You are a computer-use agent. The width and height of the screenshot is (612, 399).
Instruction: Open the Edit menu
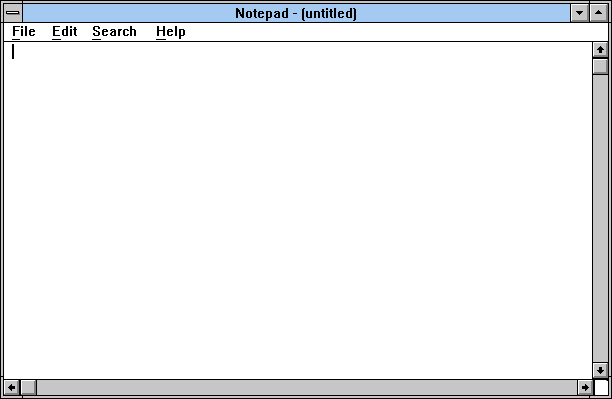tap(65, 32)
